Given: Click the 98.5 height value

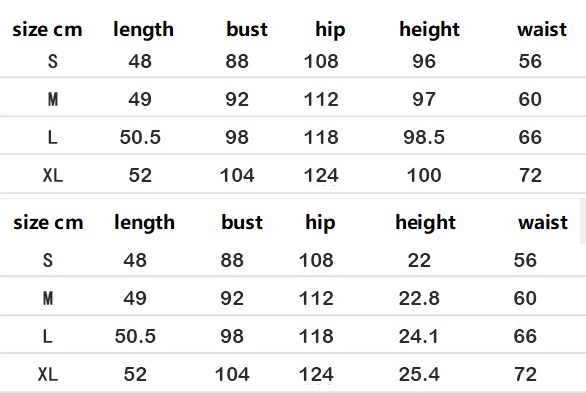Looking at the screenshot, I should 424,137.
